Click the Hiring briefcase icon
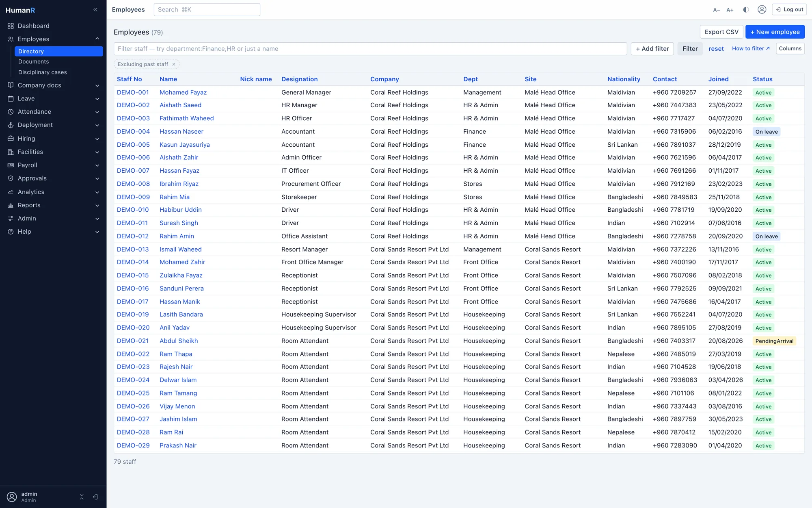This screenshot has height=508, width=812. tap(11, 139)
